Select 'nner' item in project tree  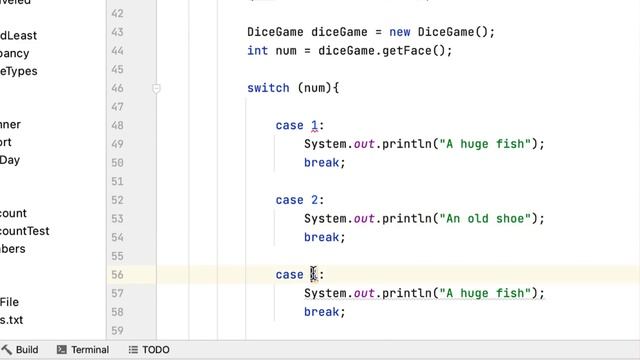[11, 124]
